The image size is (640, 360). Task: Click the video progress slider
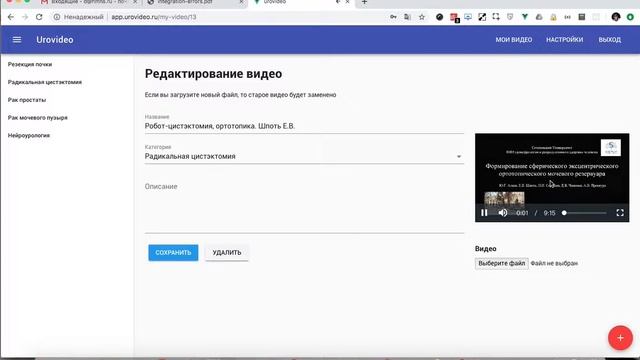(x=585, y=213)
